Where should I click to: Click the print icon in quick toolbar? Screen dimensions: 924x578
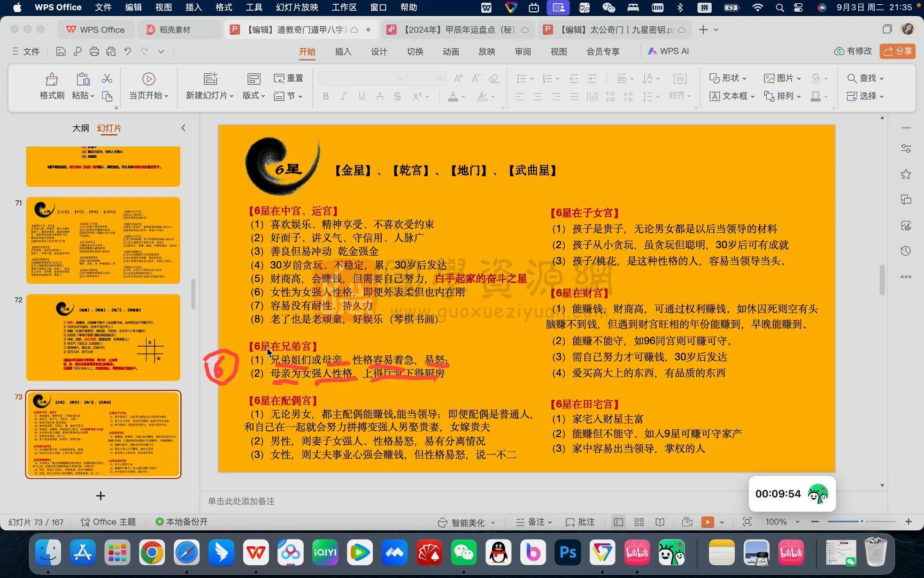[x=94, y=51]
